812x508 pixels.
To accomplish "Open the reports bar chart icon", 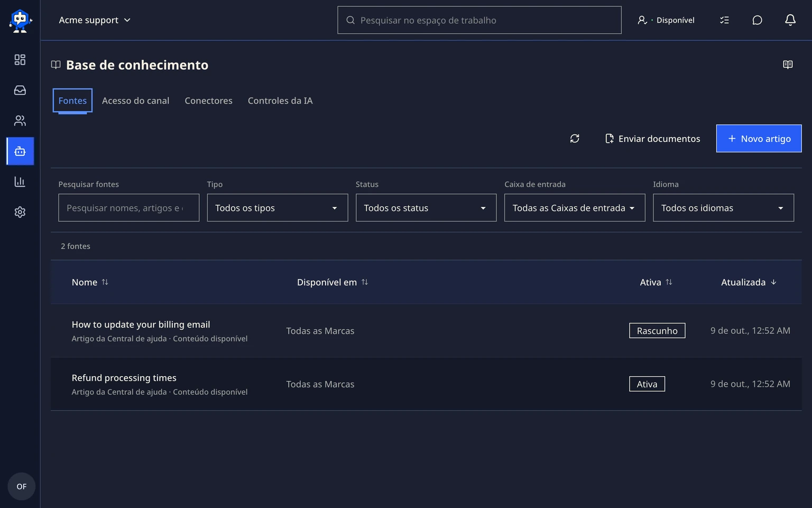I will click(x=20, y=182).
